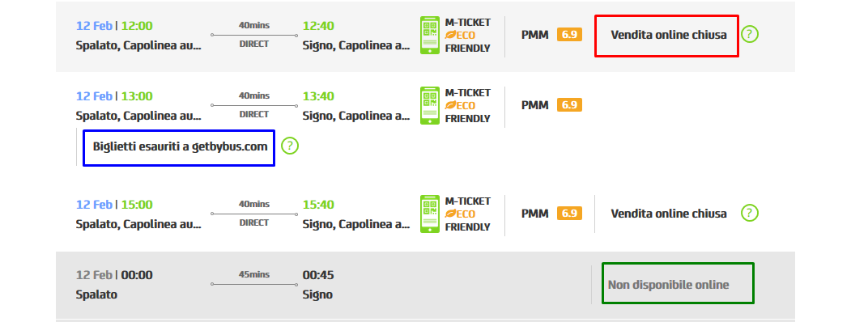Image resolution: width=868 pixels, height=322 pixels.
Task: Click the 40mins DIRECT duration on 15:00 row
Action: coord(254,214)
